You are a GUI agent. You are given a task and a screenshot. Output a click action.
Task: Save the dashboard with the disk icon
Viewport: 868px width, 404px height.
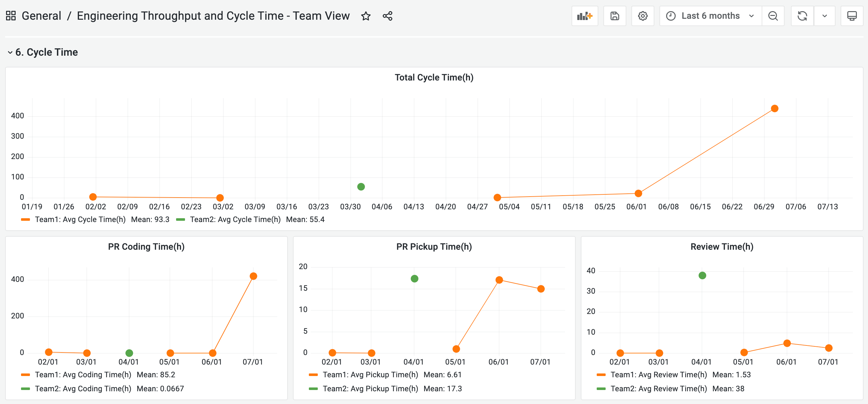pos(614,16)
